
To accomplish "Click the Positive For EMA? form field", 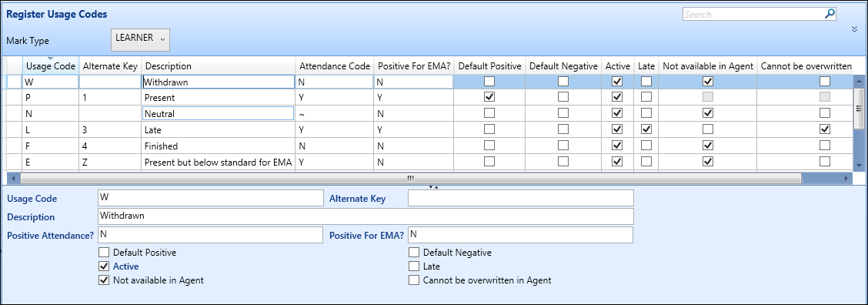I will [x=520, y=235].
